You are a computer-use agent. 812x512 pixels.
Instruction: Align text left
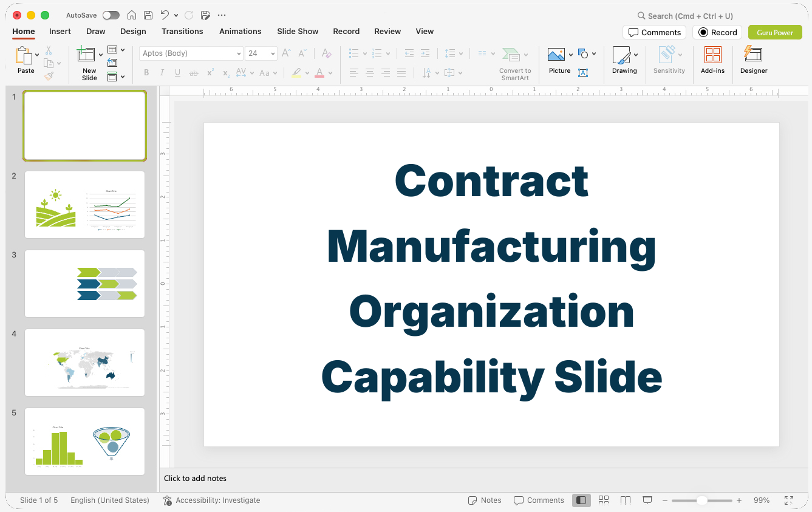click(x=354, y=73)
